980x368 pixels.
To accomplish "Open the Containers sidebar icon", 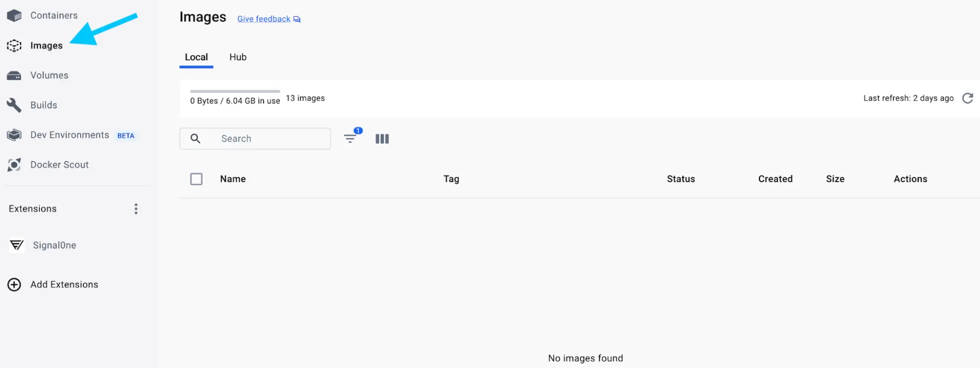I will (x=14, y=16).
